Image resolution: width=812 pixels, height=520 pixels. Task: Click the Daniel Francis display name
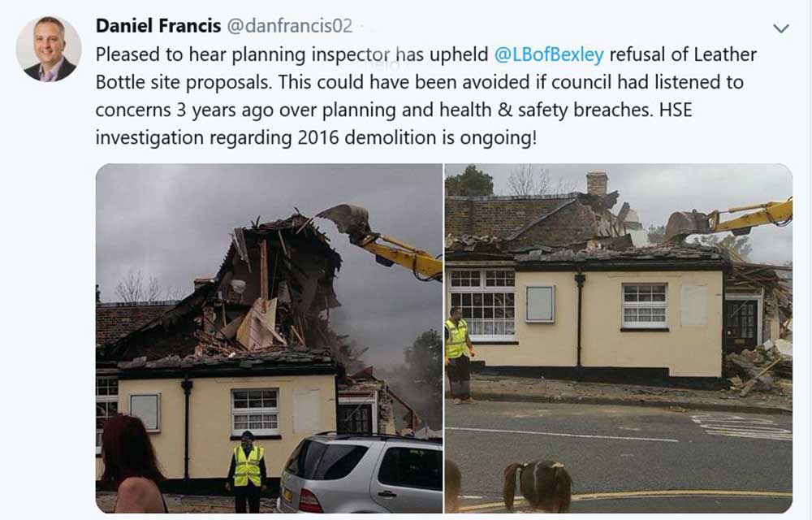tap(158, 25)
